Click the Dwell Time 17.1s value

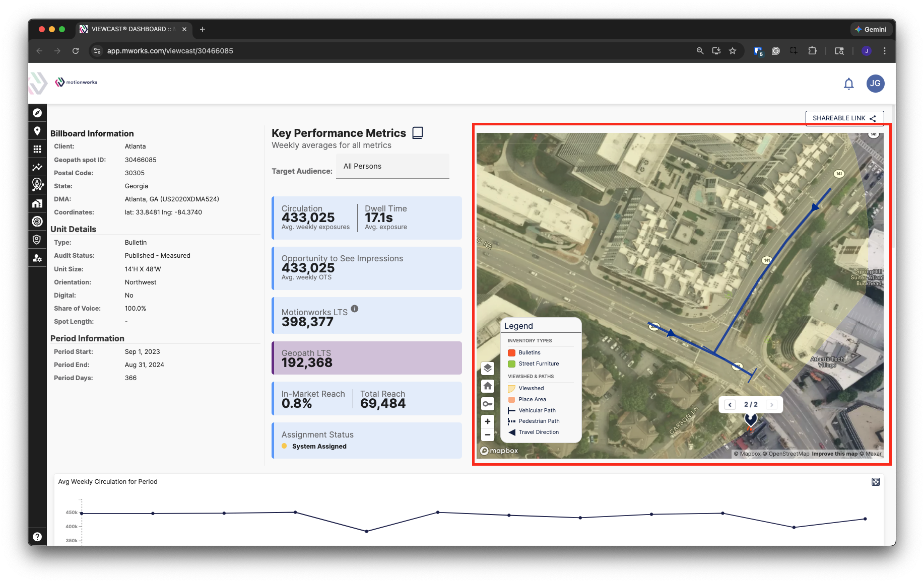[x=378, y=217]
